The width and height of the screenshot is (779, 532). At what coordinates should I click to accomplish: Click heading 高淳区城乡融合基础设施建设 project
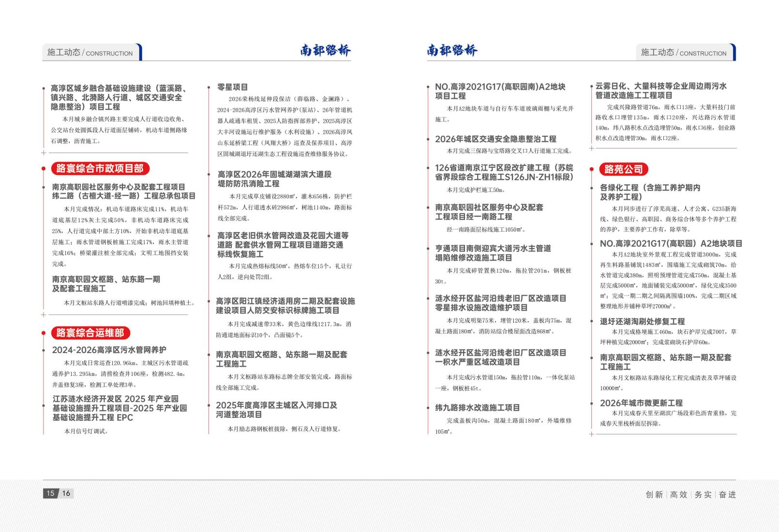pos(120,98)
